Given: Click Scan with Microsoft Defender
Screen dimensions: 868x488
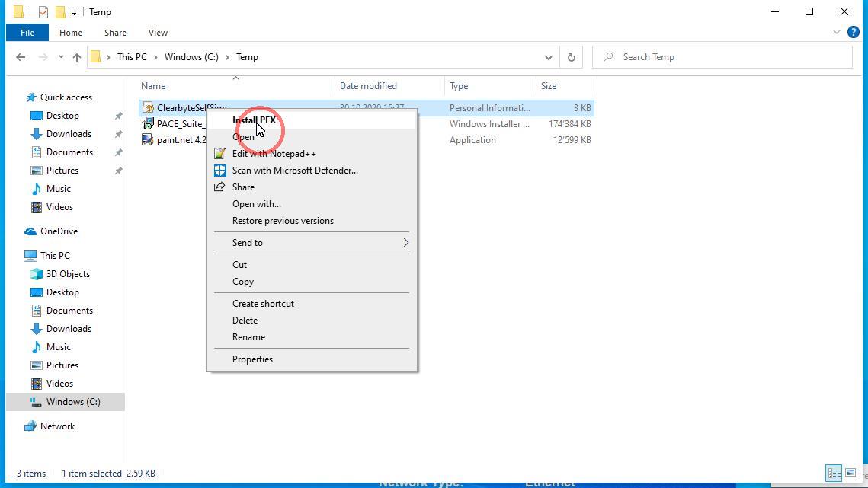Looking at the screenshot, I should click(294, 171).
